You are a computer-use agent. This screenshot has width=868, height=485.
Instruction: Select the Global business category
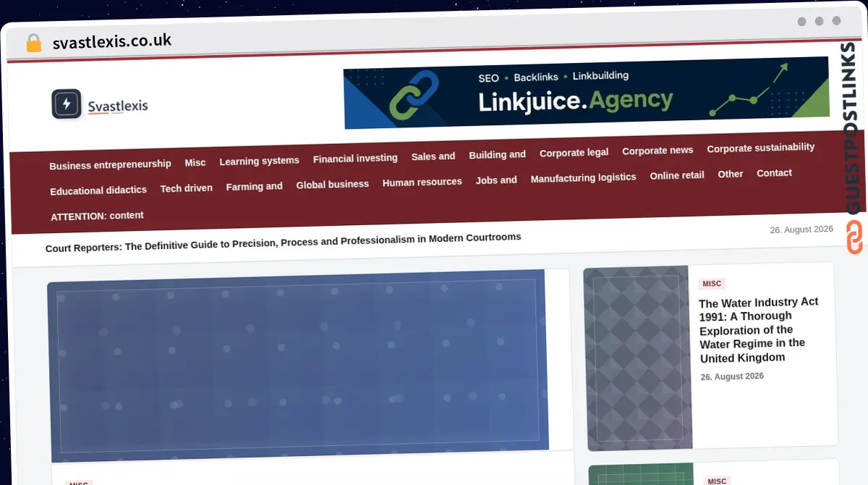tap(332, 185)
